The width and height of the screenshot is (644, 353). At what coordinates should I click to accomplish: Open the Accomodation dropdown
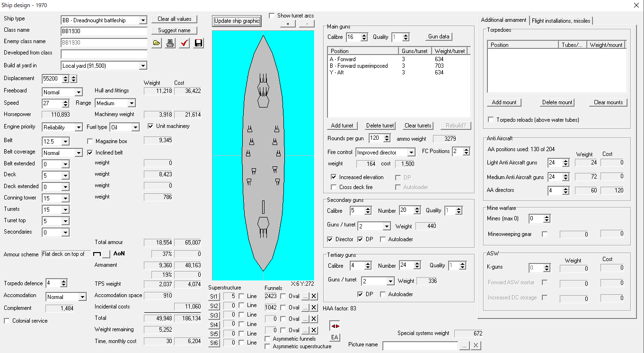click(82, 297)
